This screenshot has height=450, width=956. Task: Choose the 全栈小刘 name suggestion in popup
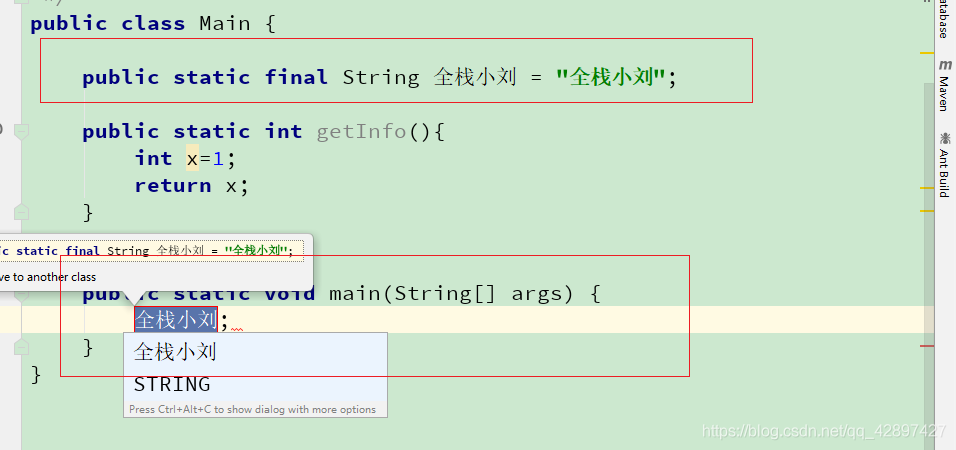coord(255,352)
